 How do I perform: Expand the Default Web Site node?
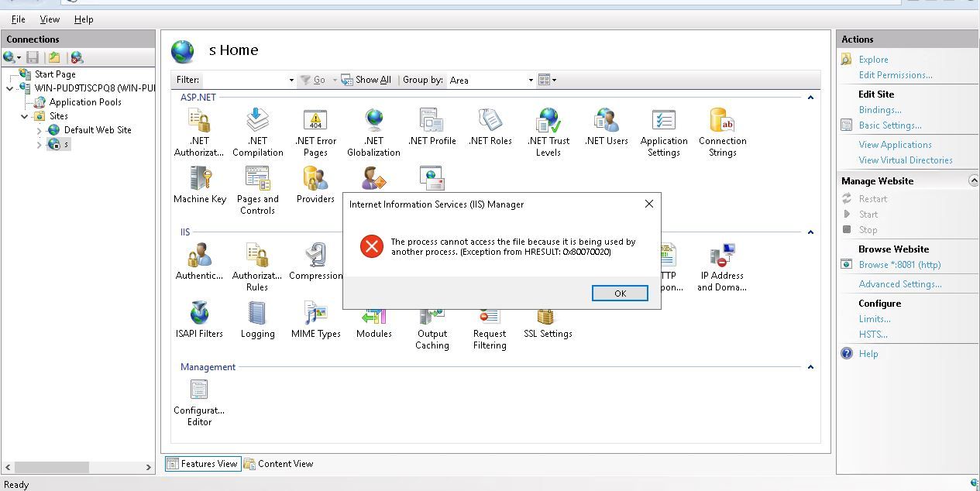(39, 130)
